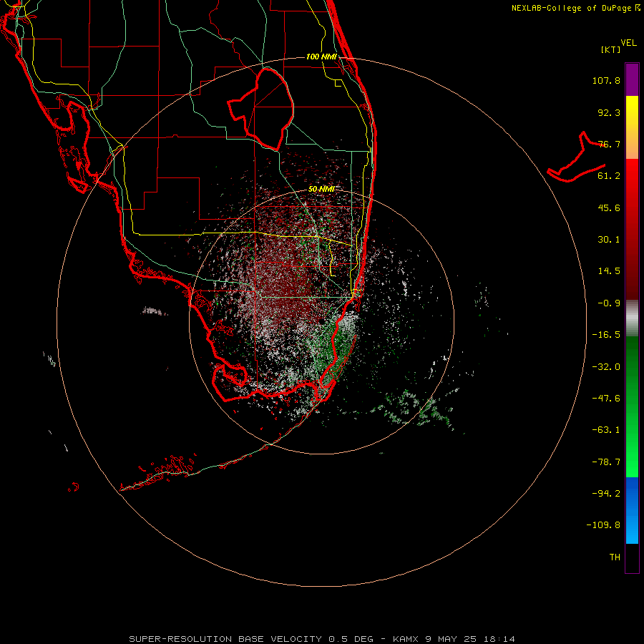
Task: Click the -0.9 velocity scale value
Action: coord(609,303)
